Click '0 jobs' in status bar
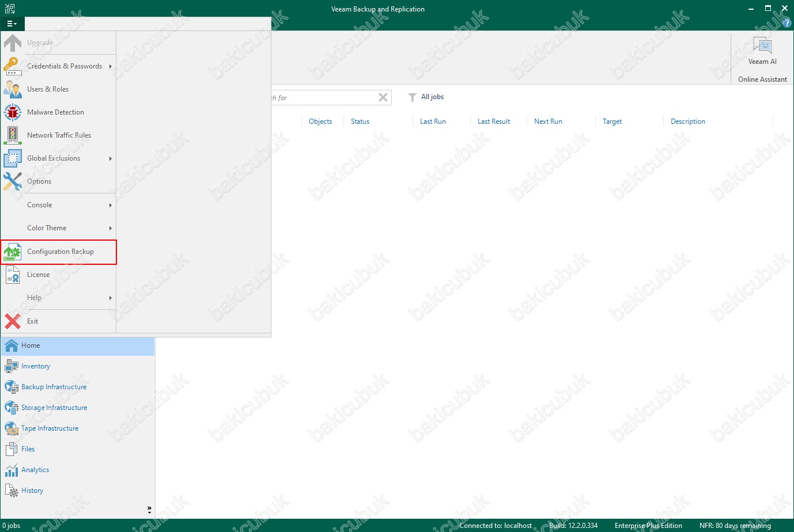Image resolution: width=794 pixels, height=532 pixels. (12, 526)
